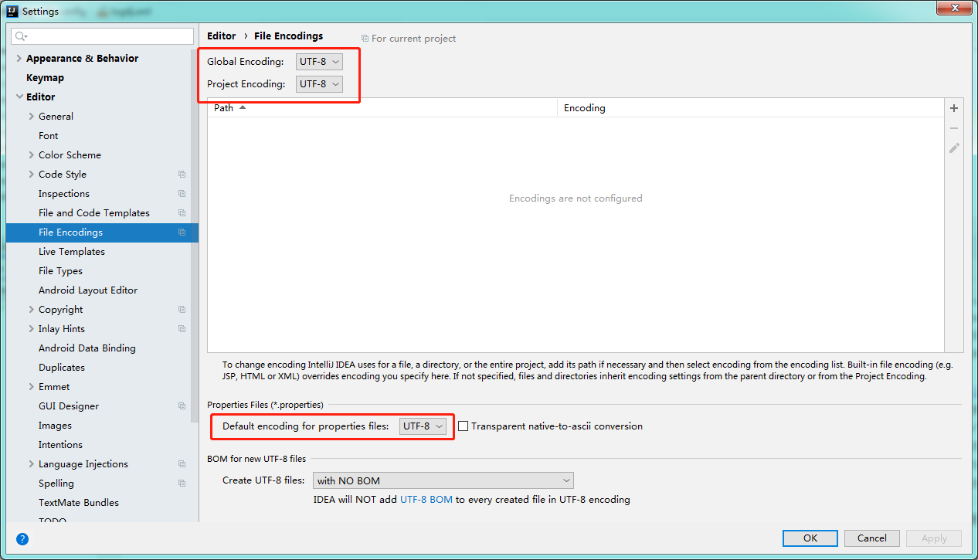Click the settings search field
Viewport: 978px width, 560px height.
[x=102, y=36]
